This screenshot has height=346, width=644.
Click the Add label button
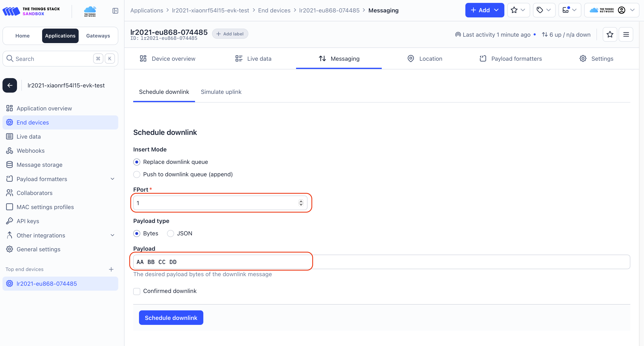click(x=230, y=34)
